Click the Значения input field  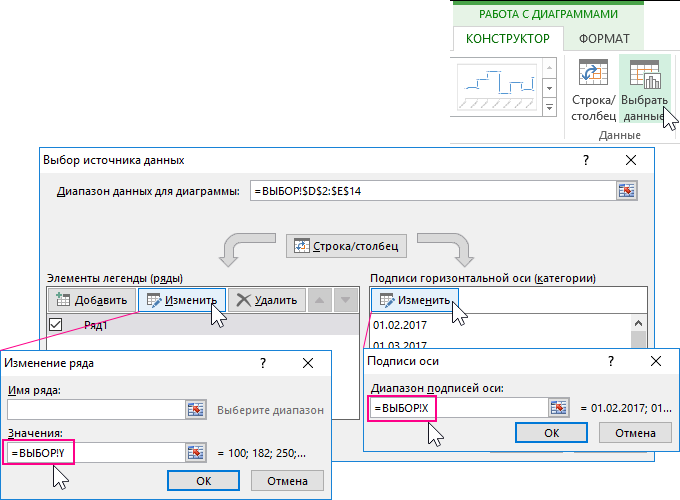click(95, 452)
